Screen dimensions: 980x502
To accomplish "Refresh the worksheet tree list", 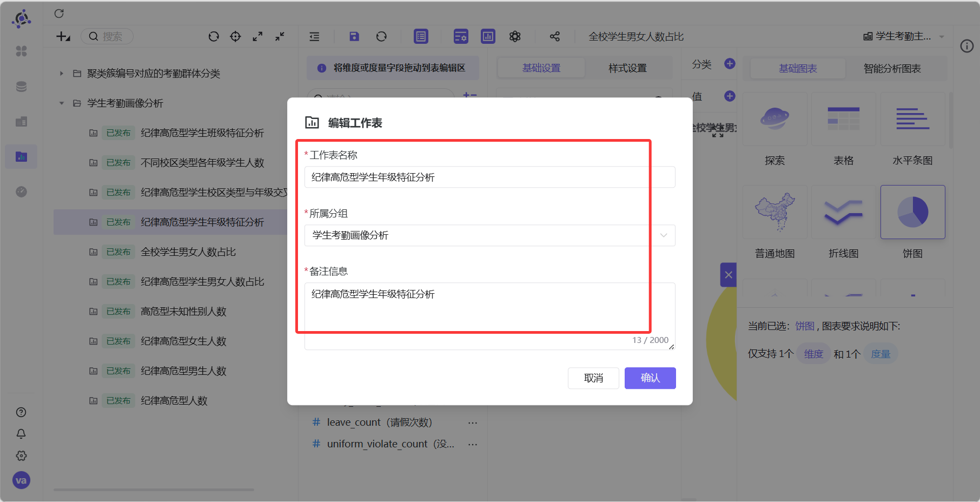I will click(214, 36).
